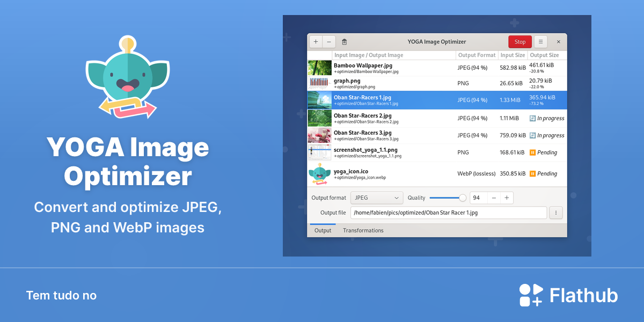Click the trash clear list icon
The width and height of the screenshot is (644, 322).
(x=345, y=42)
